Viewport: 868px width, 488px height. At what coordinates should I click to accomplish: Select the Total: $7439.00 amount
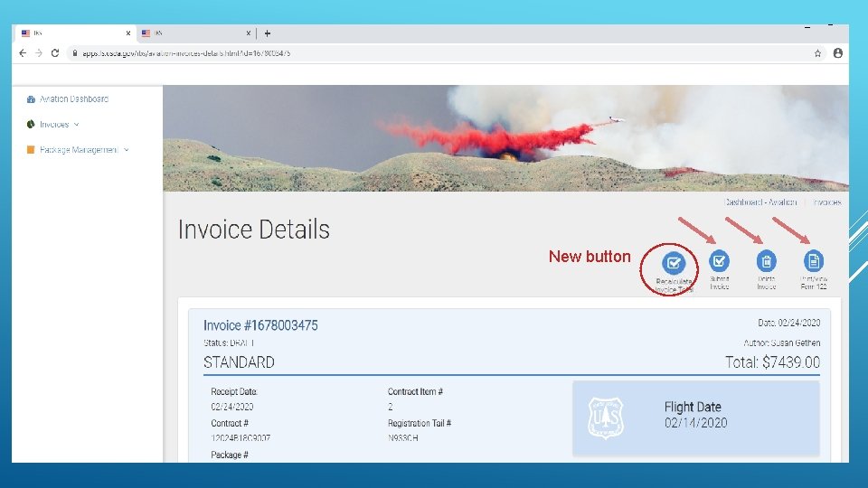[x=772, y=362]
